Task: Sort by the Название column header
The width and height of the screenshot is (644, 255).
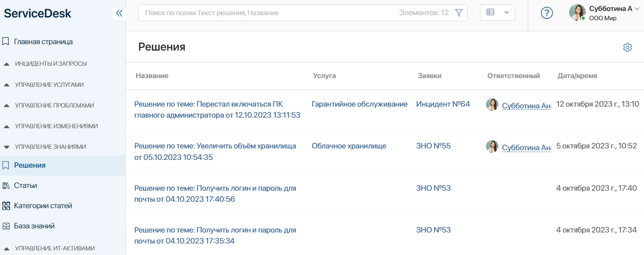Action: coord(152,76)
